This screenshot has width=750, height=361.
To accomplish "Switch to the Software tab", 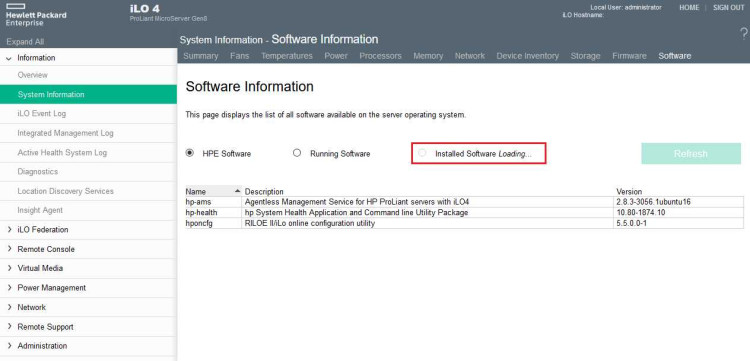I will [674, 56].
